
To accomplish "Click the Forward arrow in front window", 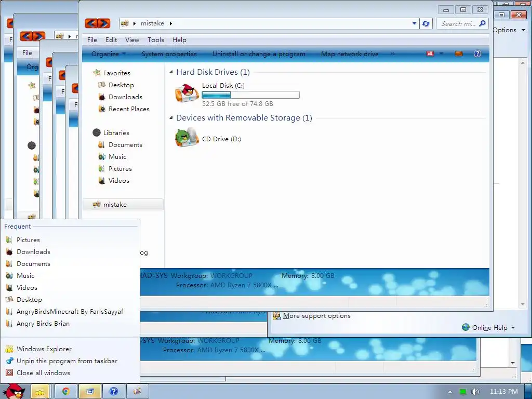I will (x=104, y=23).
